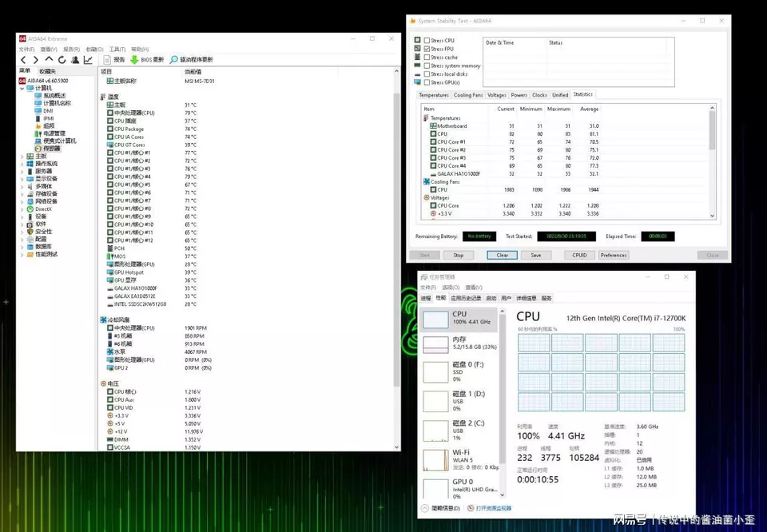Expand the 多媒体 multimedia tree node
The height and width of the screenshot is (532, 767).
pos(22,186)
